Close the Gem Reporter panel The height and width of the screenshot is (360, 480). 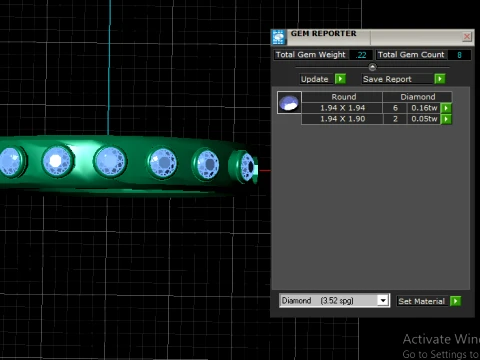467,36
